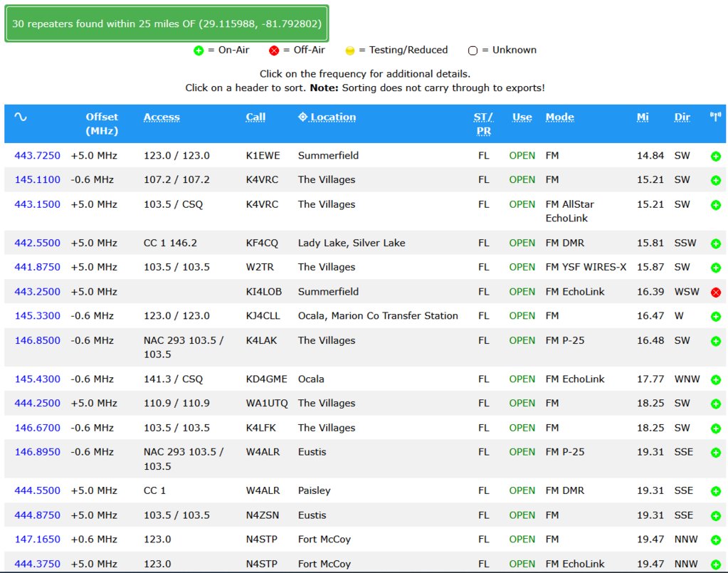The image size is (728, 573).
Task: Click on-air status icon for 443.7250 row
Action: (715, 157)
